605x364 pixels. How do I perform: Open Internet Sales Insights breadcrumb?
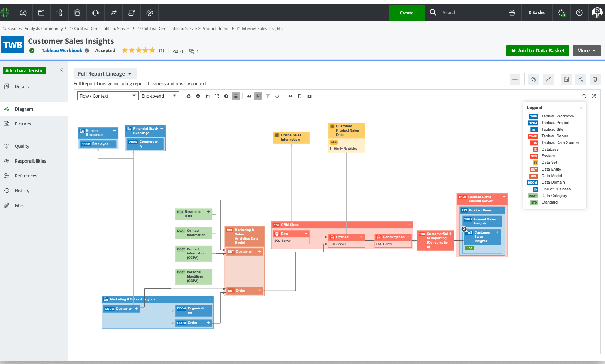coord(262,29)
